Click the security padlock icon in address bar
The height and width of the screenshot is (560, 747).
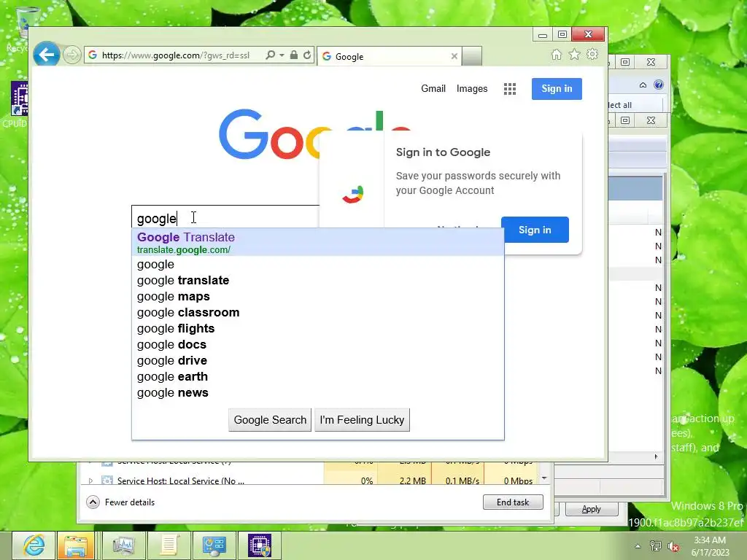tap(294, 55)
